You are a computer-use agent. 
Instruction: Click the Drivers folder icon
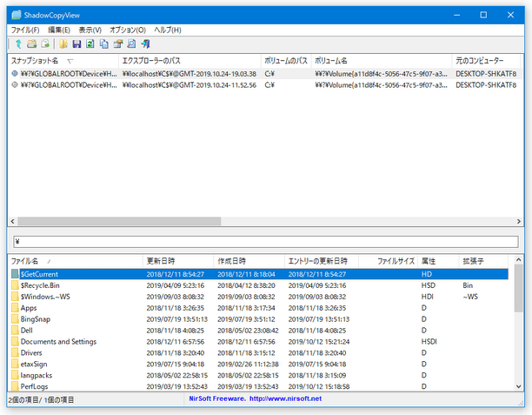[x=15, y=352]
